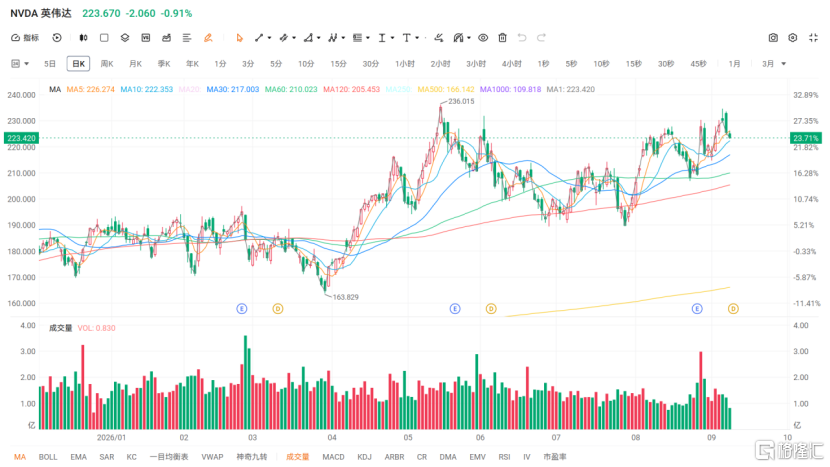
Task: Toggle the orange drawing pencil icon
Action: point(208,38)
